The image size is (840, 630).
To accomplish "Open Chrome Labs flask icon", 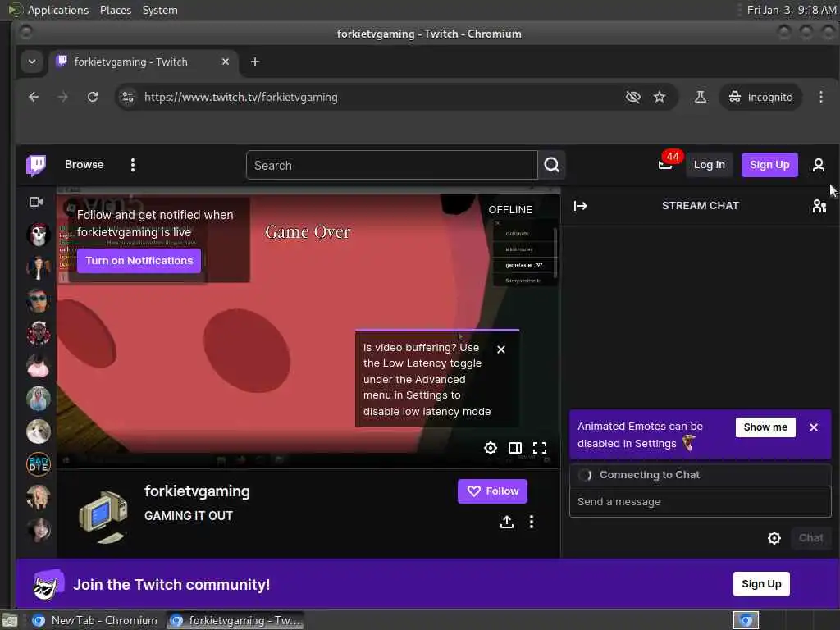I will click(x=701, y=97).
